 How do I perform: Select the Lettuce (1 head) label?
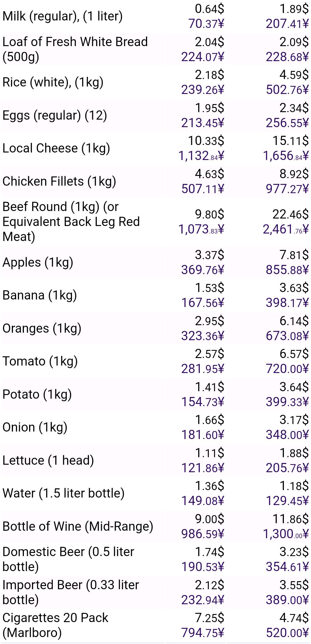(48, 461)
